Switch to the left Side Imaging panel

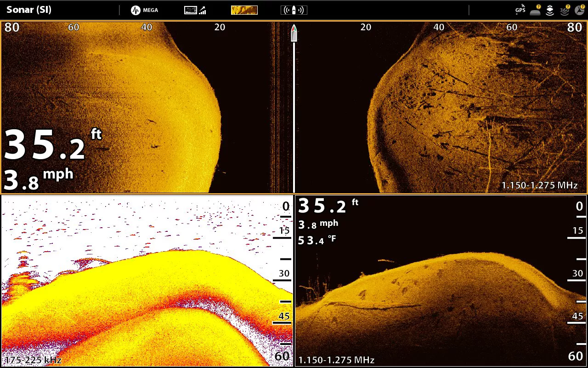(x=147, y=106)
